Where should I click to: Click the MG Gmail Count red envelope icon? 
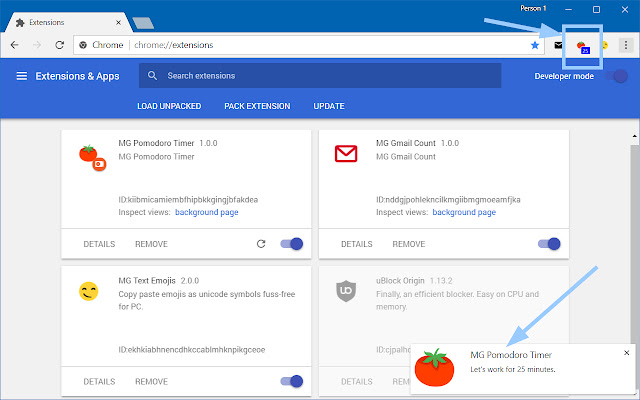point(346,153)
